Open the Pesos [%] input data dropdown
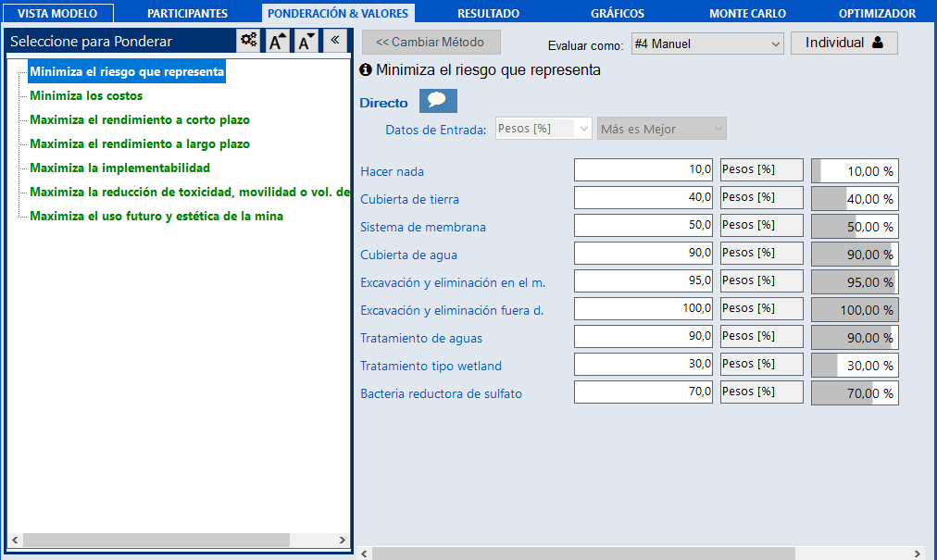The height and width of the screenshot is (560, 937). [x=543, y=129]
